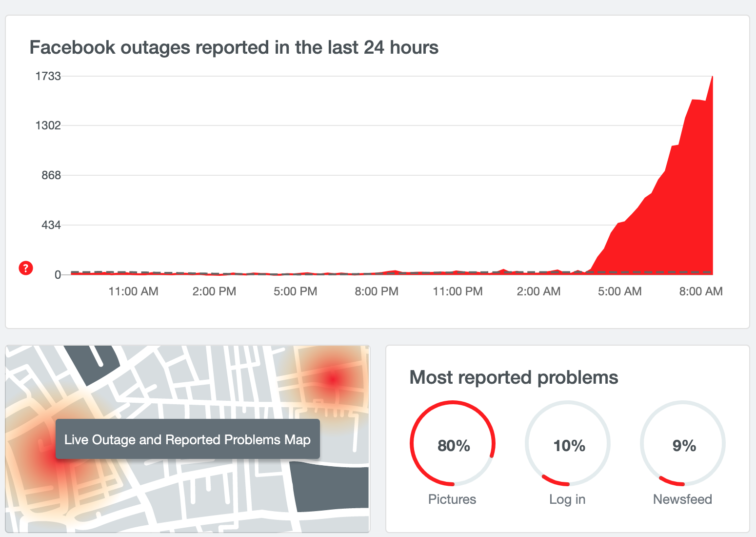756x537 pixels.
Task: Click the 2:00 PM time axis label
Action: 214,291
